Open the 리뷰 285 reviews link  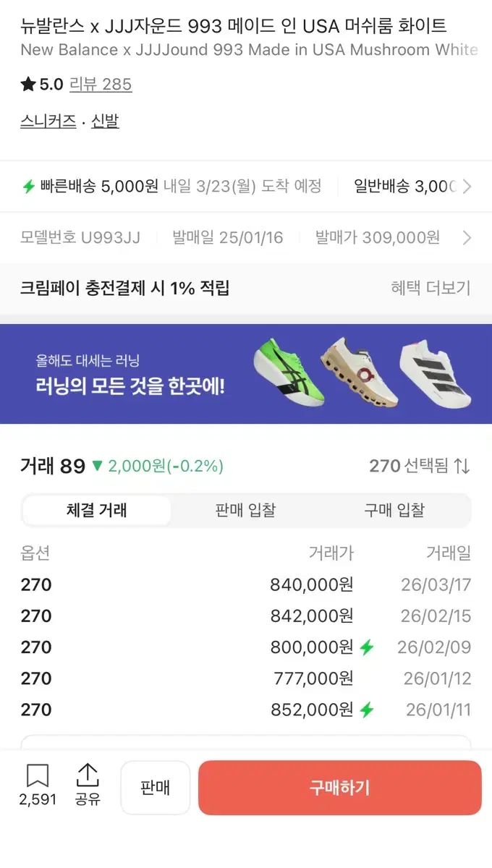point(101,85)
